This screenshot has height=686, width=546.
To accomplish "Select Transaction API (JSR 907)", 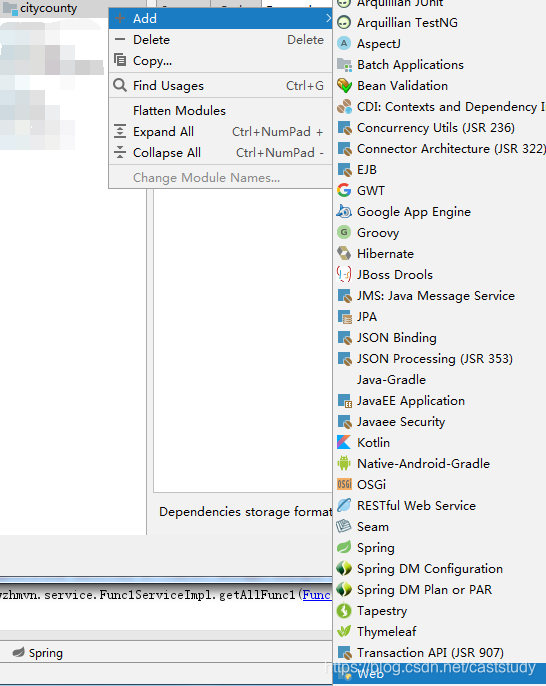I will pyautogui.click(x=439, y=653).
